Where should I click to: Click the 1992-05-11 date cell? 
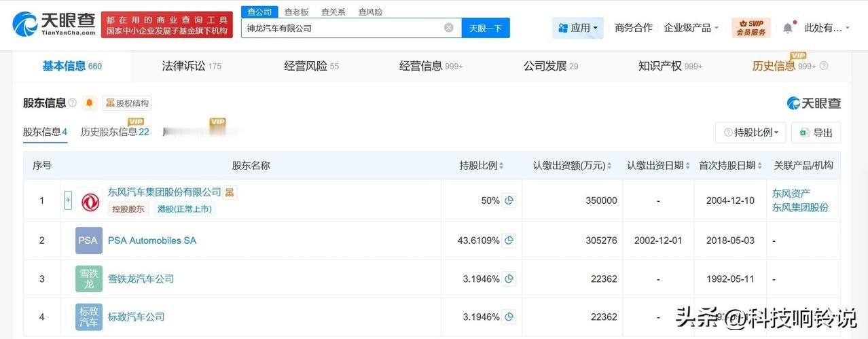[730, 279]
